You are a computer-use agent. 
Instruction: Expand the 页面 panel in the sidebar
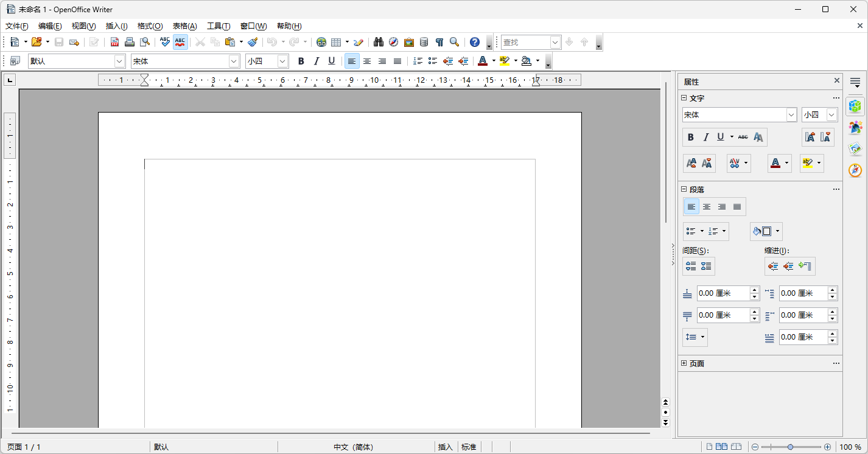[684, 363]
